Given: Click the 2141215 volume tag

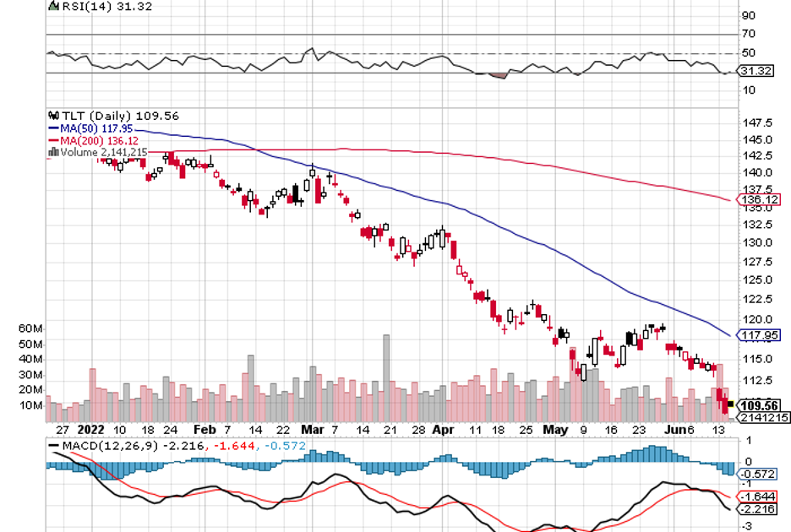Looking at the screenshot, I should point(764,417).
